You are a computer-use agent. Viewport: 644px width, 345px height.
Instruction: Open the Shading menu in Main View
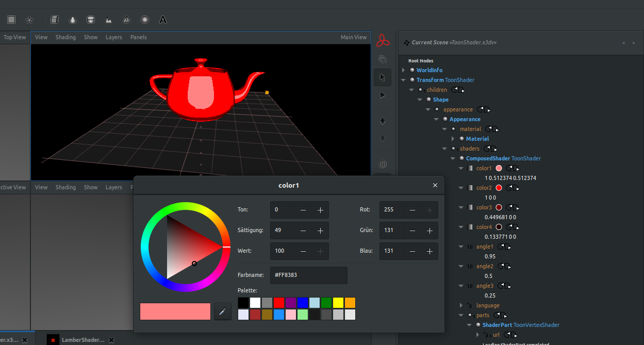click(x=65, y=37)
